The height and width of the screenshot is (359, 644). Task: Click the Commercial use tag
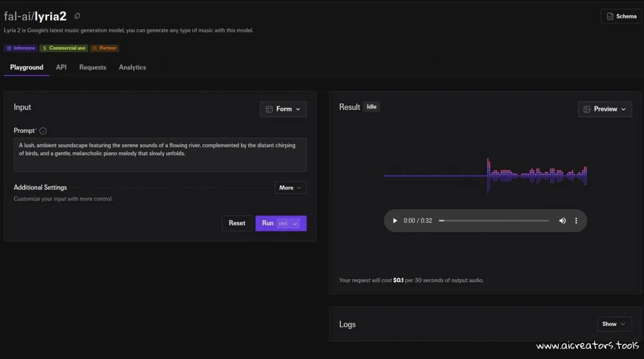(x=64, y=48)
